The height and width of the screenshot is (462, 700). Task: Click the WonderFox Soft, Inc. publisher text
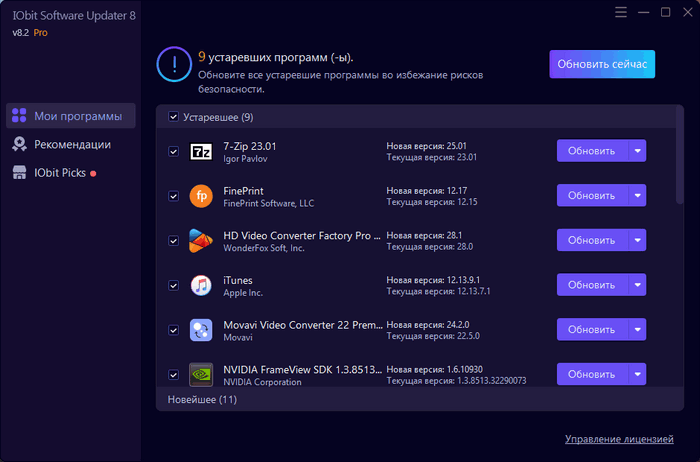263,248
